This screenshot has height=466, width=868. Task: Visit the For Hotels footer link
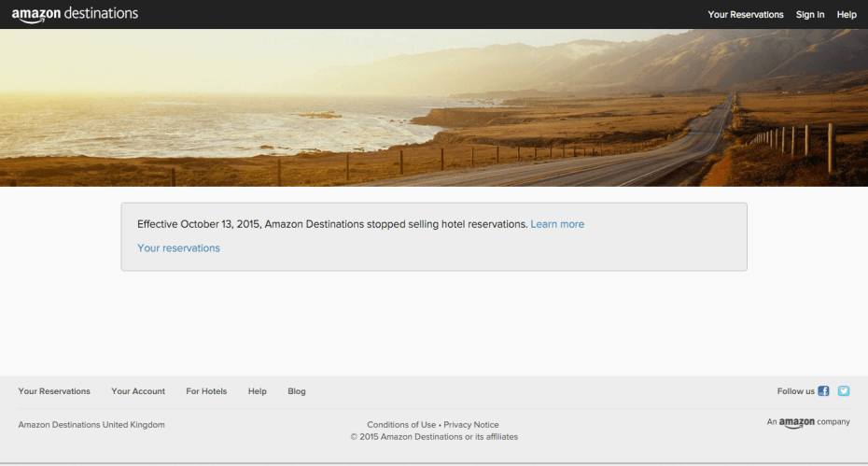pos(206,391)
